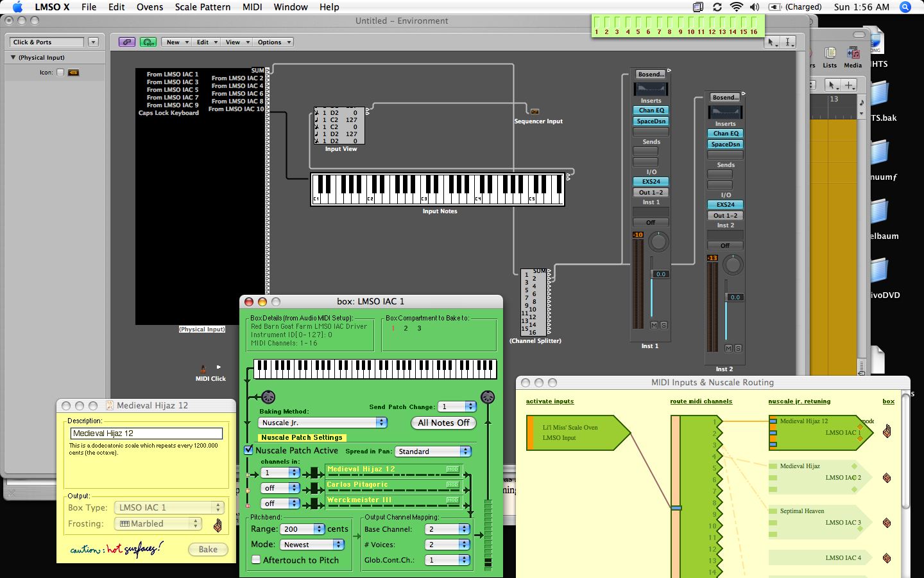Image resolution: width=924 pixels, height=578 pixels.
Task: Select compartment 3 in Box Compartment to Bake to
Action: [419, 328]
